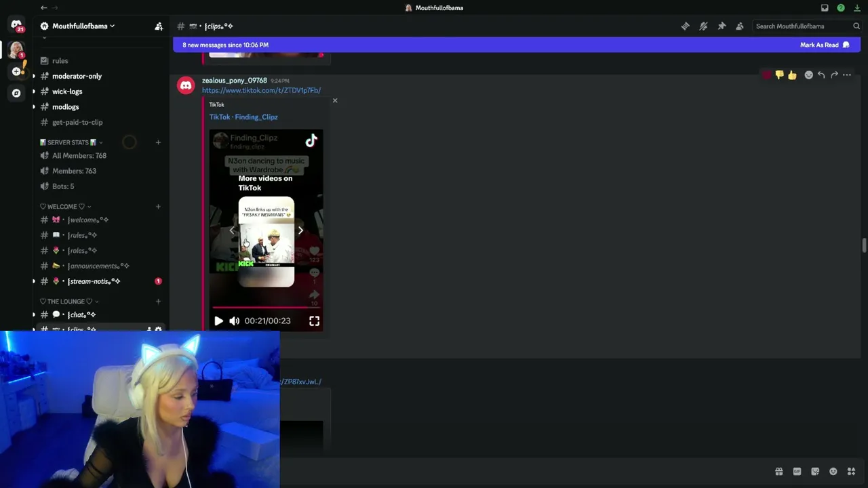Viewport: 868px width, 488px height.
Task: Open the Threads icon in channel header
Action: (x=686, y=26)
